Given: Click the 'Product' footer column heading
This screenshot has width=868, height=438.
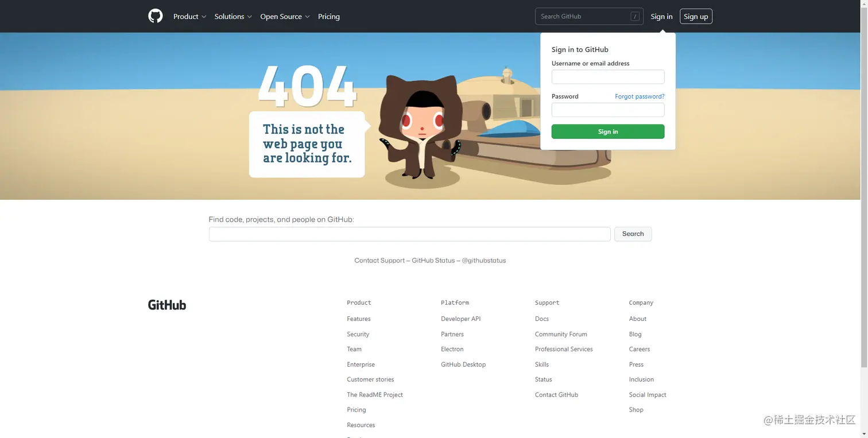Looking at the screenshot, I should point(359,303).
